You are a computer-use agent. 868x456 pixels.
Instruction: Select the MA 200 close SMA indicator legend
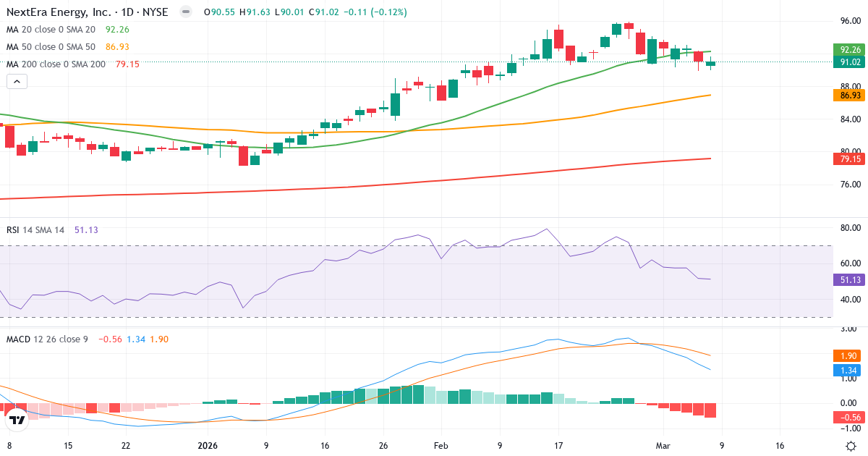click(54, 64)
